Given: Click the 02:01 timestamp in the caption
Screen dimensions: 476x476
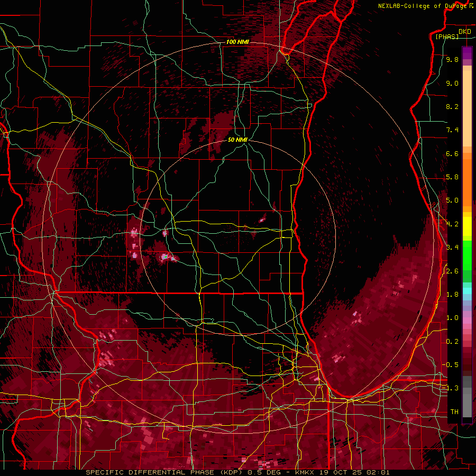Looking at the screenshot, I should 379,472.
